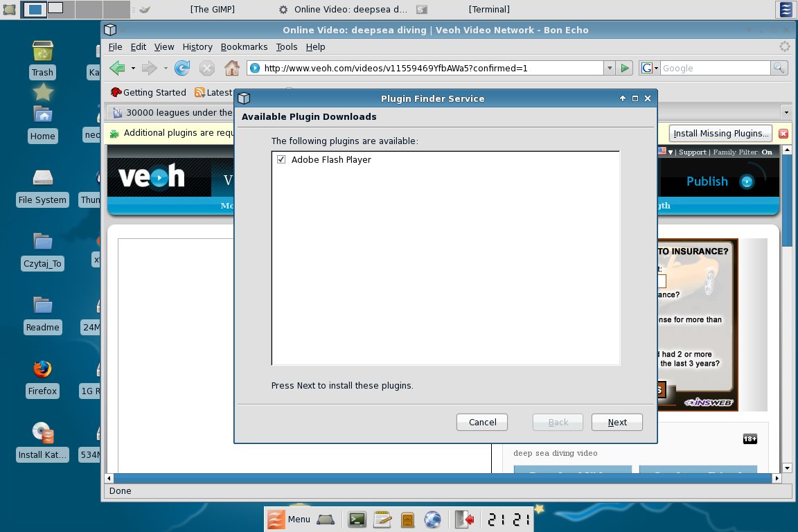Click the vertical scrollbar down arrow
The width and height of the screenshot is (798, 532).
click(787, 468)
